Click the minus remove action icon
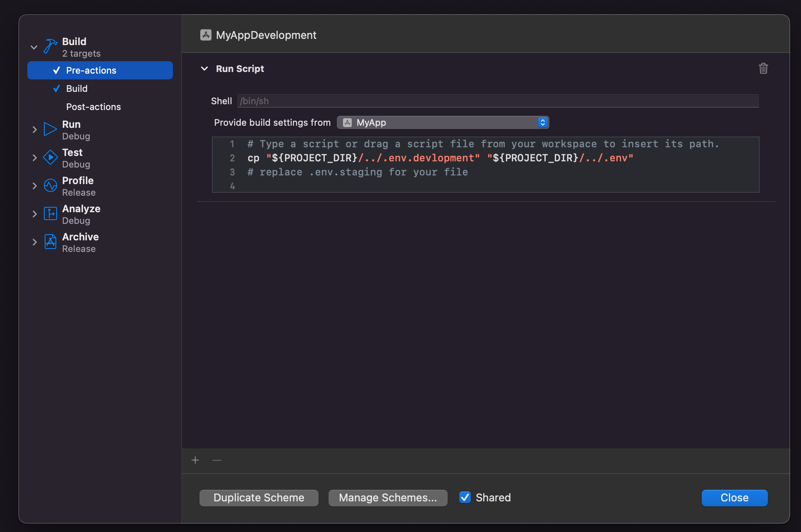Screen dimensions: 801x532 pyautogui.click(x=217, y=460)
